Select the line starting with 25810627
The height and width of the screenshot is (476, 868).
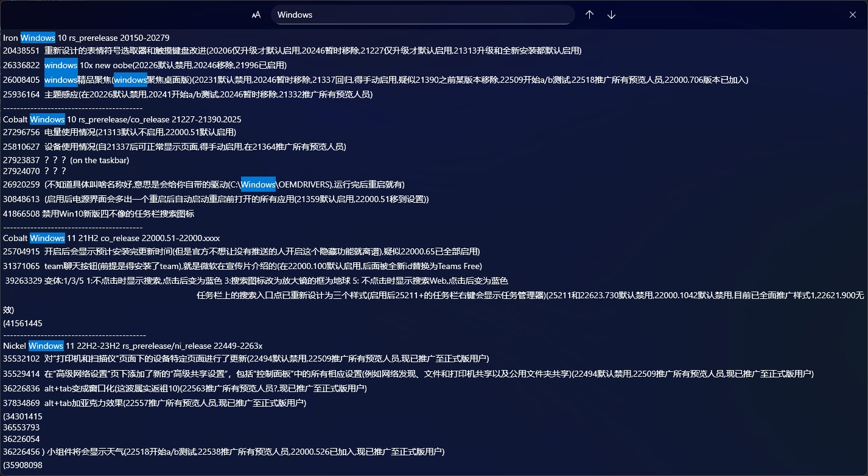tap(175, 147)
